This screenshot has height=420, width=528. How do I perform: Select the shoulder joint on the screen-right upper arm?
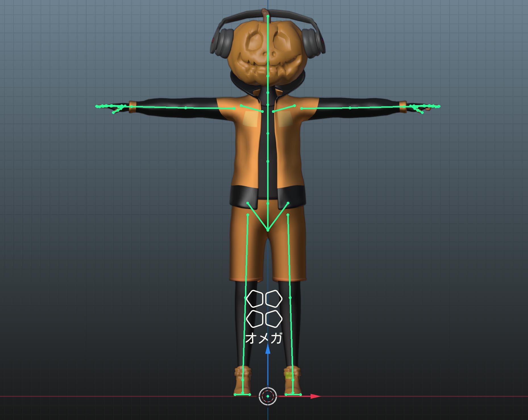pos(302,108)
